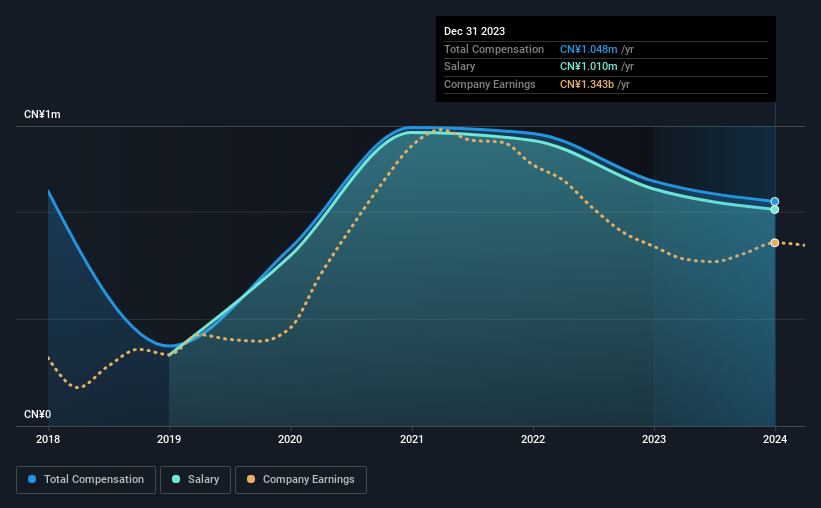This screenshot has height=508, width=821.
Task: Click the CN¥1.048m total compensation value
Action: [x=589, y=49]
